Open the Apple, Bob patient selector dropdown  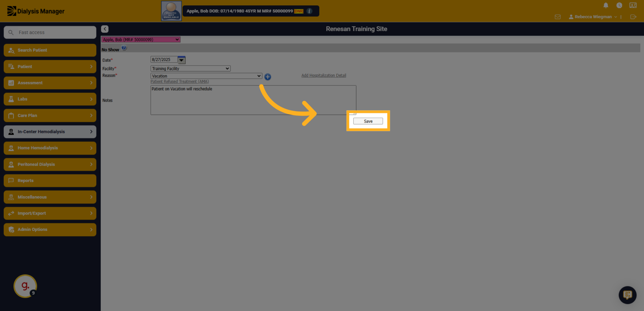coord(141,40)
